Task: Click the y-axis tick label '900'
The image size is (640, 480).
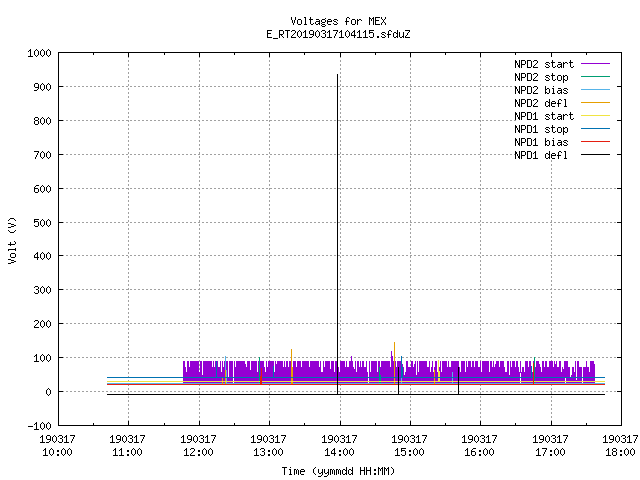Action: 42,87
